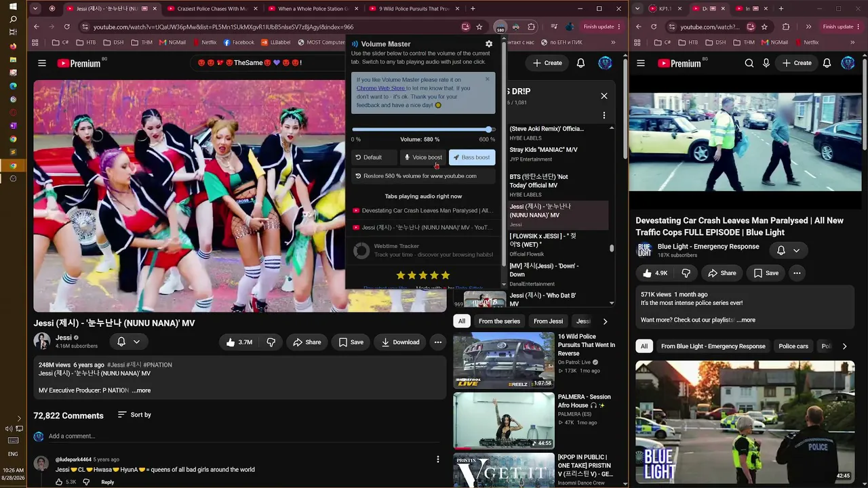Image resolution: width=868 pixels, height=488 pixels.
Task: Open comments Sort by menu
Action: pos(134,415)
